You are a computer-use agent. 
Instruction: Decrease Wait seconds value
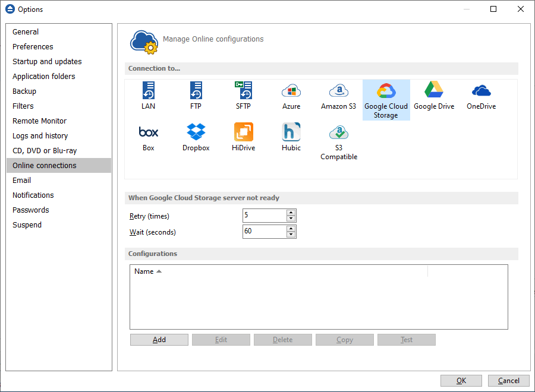(291, 235)
